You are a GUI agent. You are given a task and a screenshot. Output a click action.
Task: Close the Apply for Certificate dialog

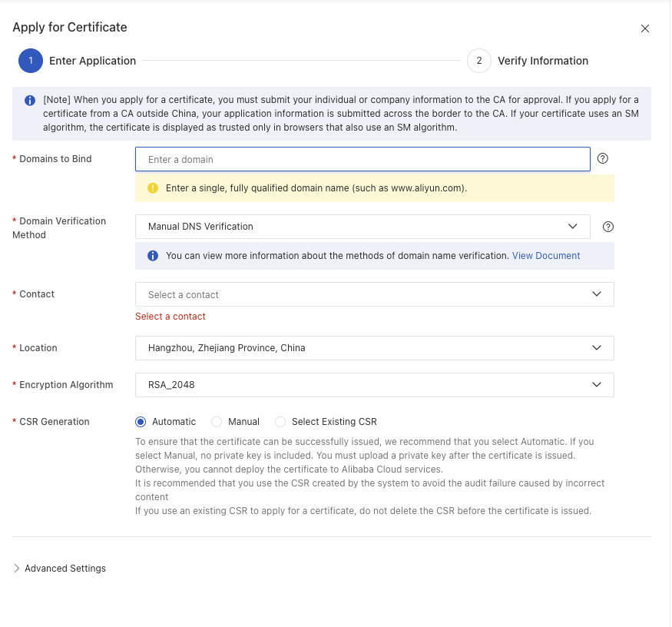point(645,28)
